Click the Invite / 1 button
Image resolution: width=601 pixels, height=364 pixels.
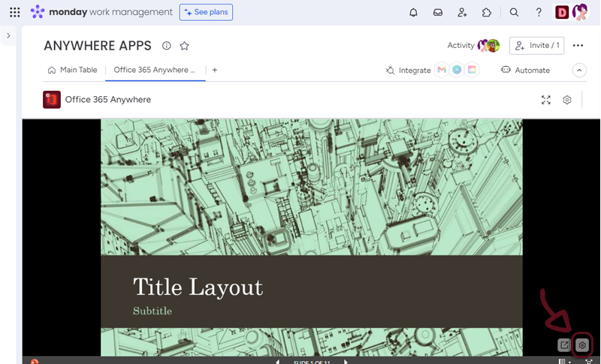pyautogui.click(x=536, y=46)
